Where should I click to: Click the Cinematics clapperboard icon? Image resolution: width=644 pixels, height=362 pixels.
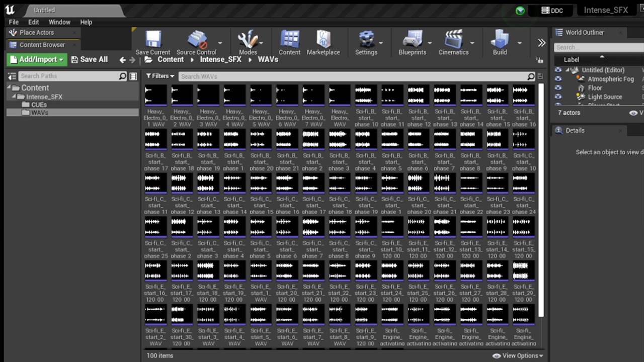coord(453,39)
